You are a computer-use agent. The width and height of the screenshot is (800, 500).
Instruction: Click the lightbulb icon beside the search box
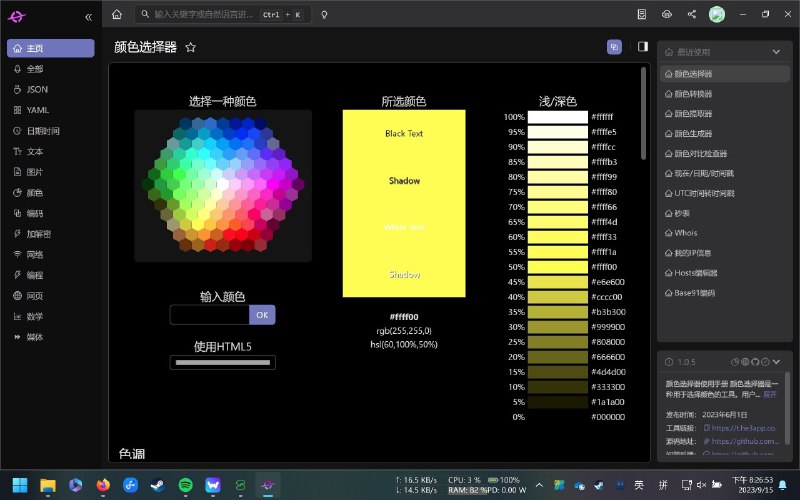(324, 15)
